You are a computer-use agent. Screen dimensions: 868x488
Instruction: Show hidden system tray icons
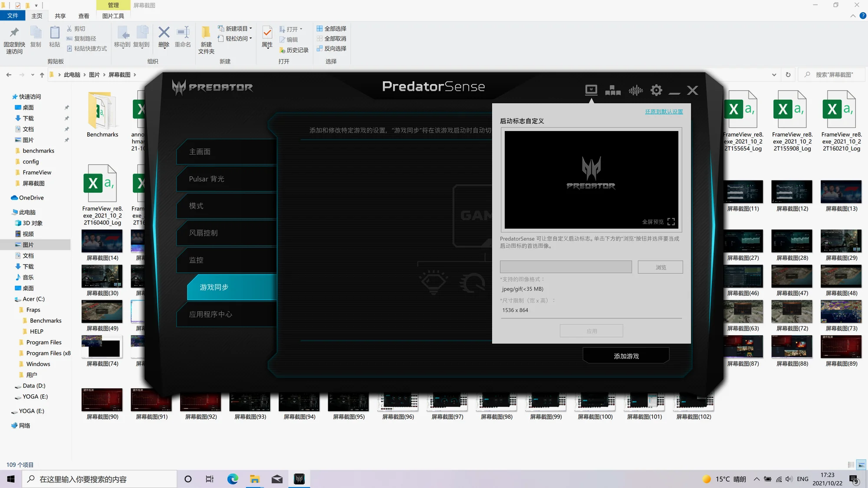pyautogui.click(x=756, y=479)
